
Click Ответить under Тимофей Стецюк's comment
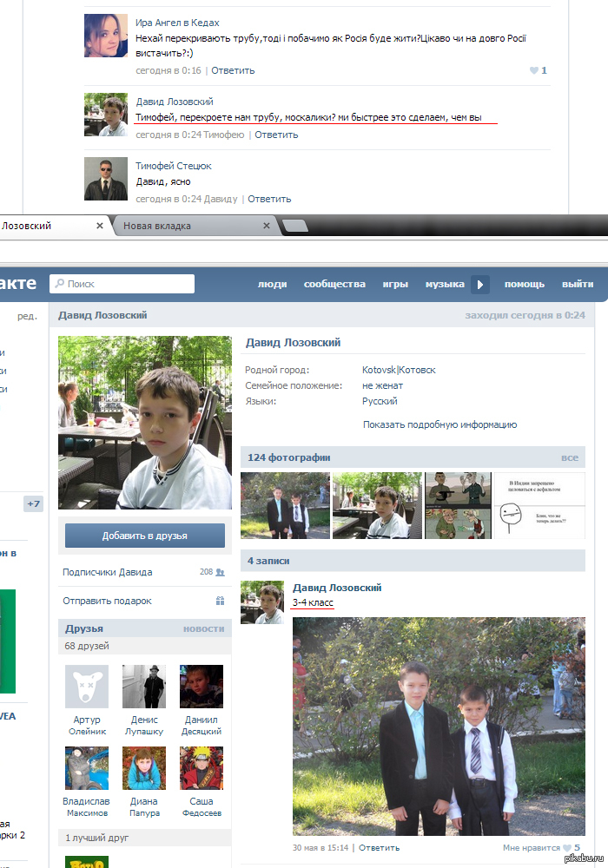click(x=269, y=199)
